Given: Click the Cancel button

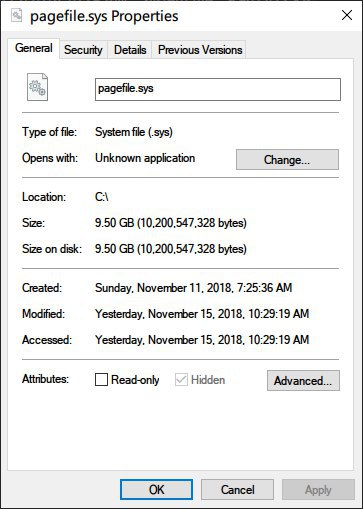Looking at the screenshot, I should pyautogui.click(x=237, y=490).
